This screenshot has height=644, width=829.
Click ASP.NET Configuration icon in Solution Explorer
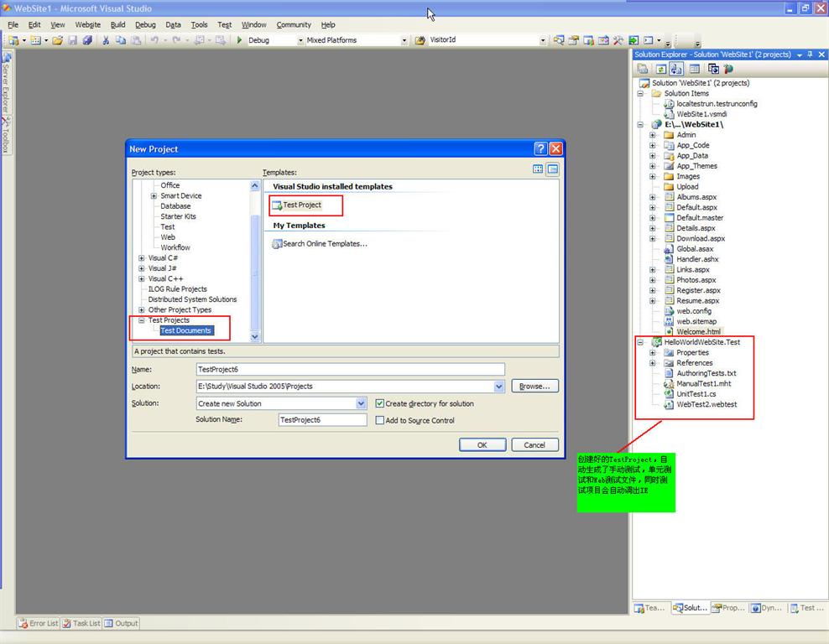tap(728, 69)
